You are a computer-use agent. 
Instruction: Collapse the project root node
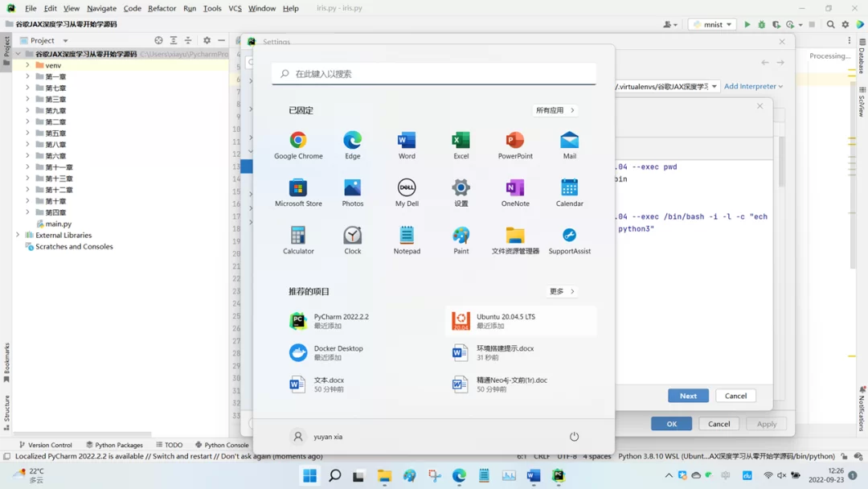pyautogui.click(x=18, y=54)
